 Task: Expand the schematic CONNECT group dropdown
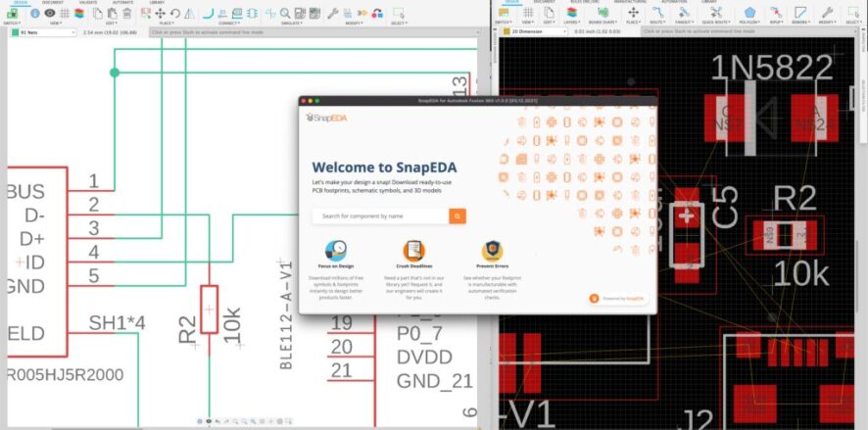click(228, 24)
